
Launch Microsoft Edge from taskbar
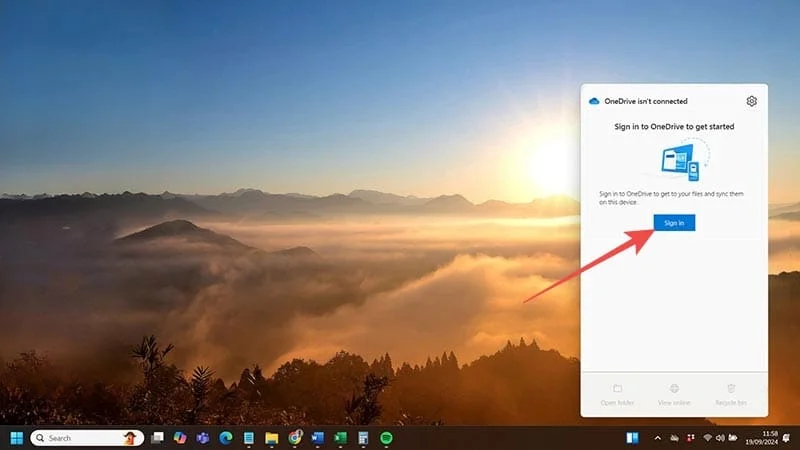click(x=226, y=438)
